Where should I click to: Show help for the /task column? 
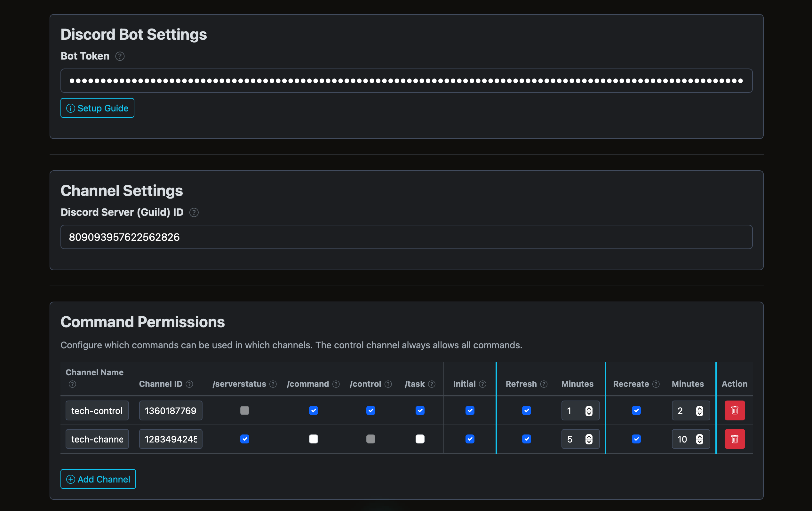point(432,384)
